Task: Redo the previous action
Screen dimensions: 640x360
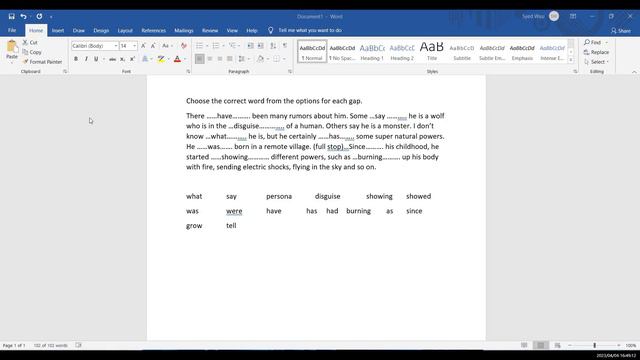Action: click(x=39, y=16)
